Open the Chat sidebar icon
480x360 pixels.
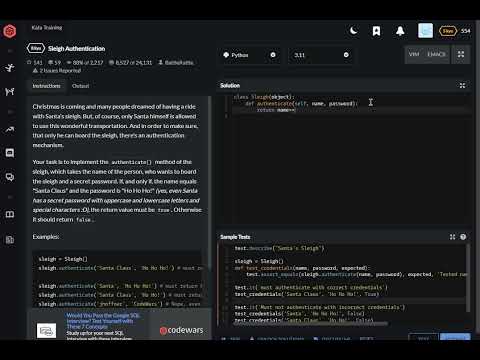10,153
